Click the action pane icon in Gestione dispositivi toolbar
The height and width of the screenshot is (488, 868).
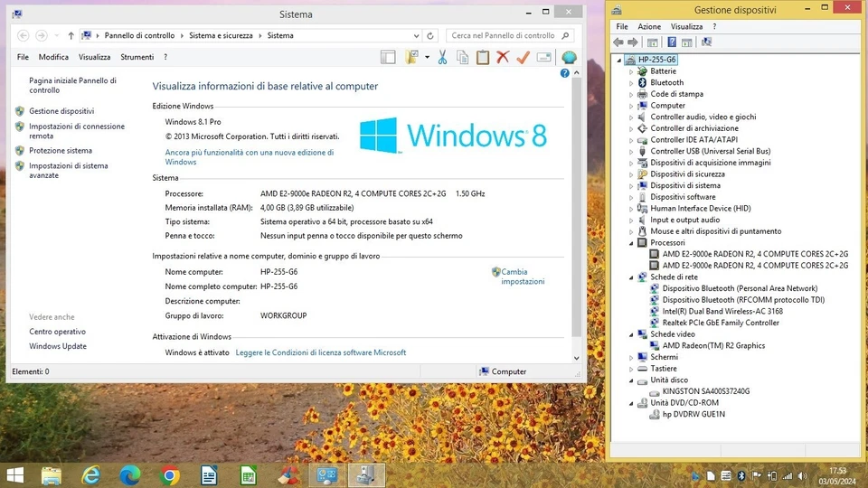click(x=687, y=42)
